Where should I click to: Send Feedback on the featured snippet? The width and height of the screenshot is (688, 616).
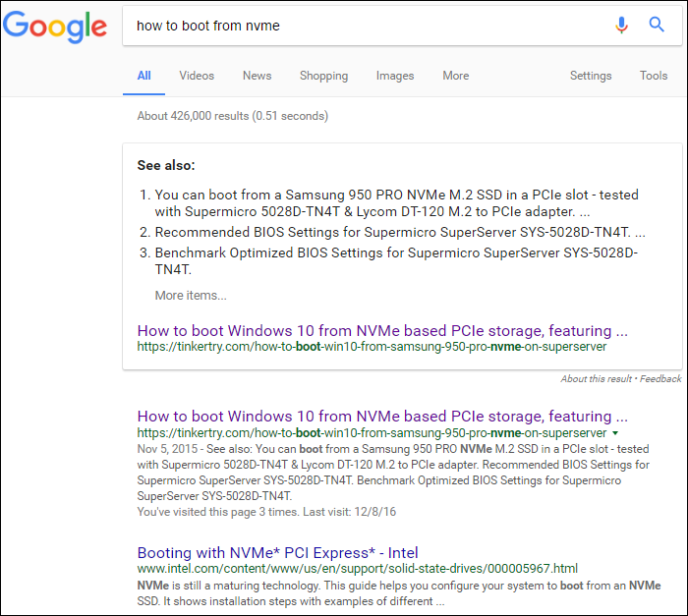[x=660, y=378]
